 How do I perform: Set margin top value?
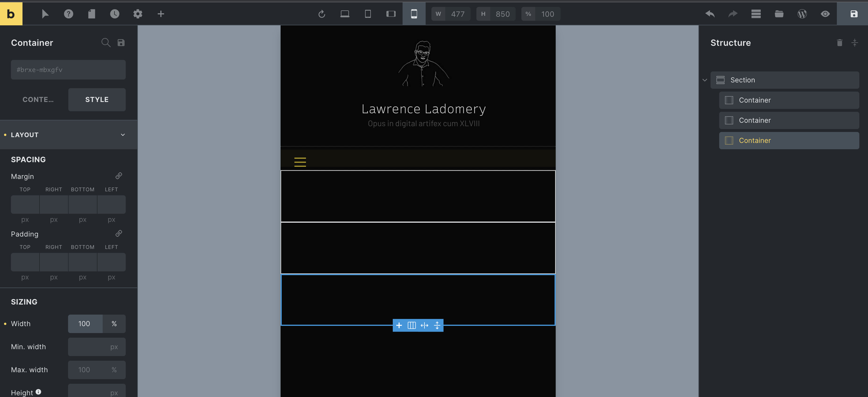25,204
